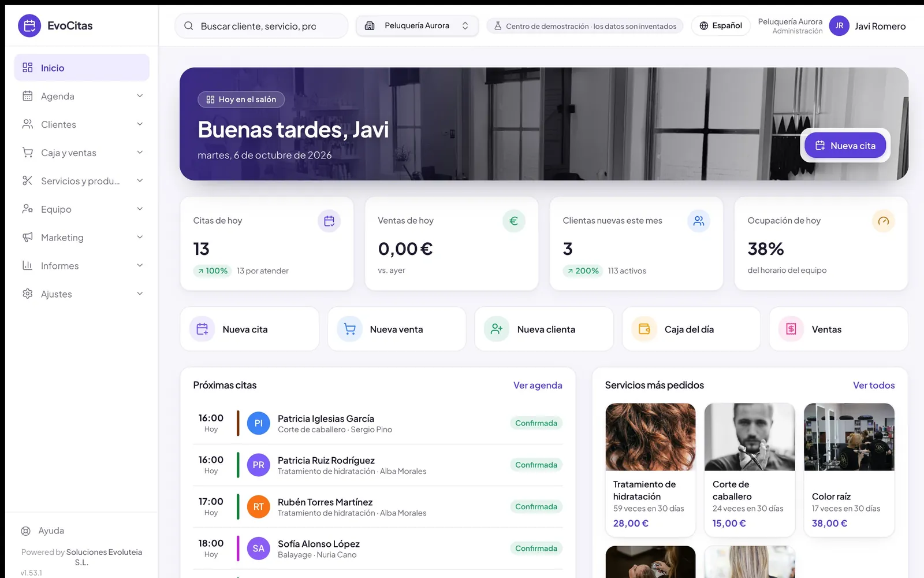Click the SA avatar of Sofía Alonso
Image resolution: width=924 pixels, height=578 pixels.
[x=259, y=549]
